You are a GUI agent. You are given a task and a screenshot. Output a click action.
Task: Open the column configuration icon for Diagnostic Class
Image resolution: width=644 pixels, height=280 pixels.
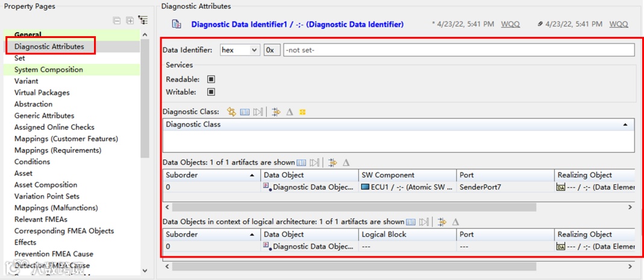click(245, 112)
